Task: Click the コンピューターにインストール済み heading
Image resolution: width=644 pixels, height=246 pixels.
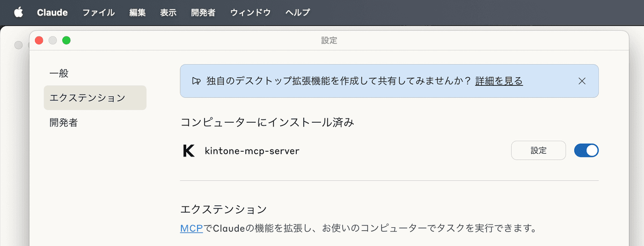Action: [267, 122]
